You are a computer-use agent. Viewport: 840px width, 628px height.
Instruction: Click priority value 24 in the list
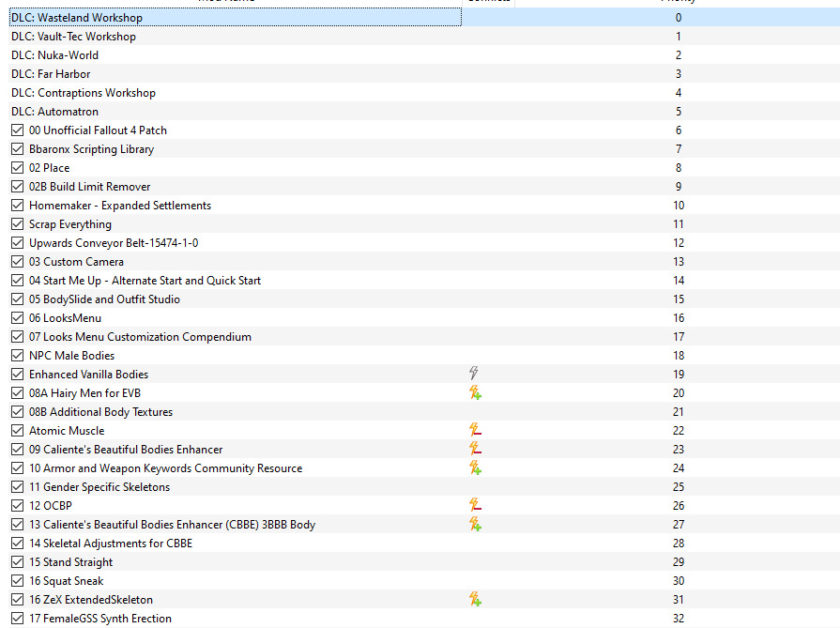(x=679, y=467)
